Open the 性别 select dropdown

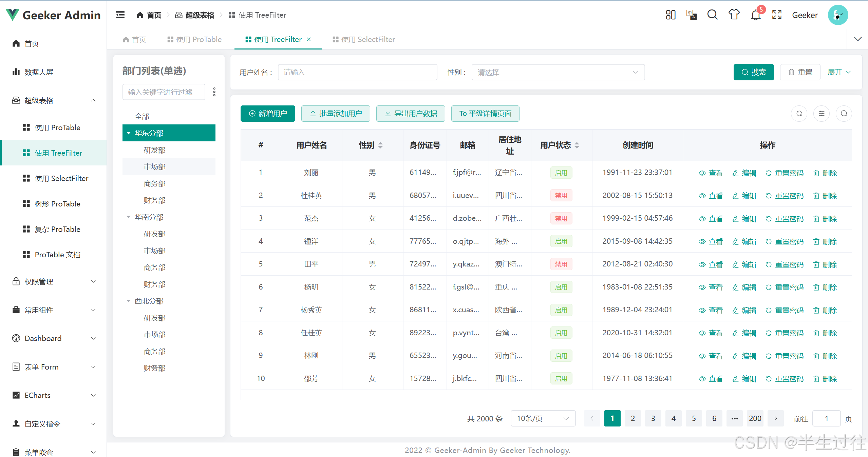tap(558, 72)
